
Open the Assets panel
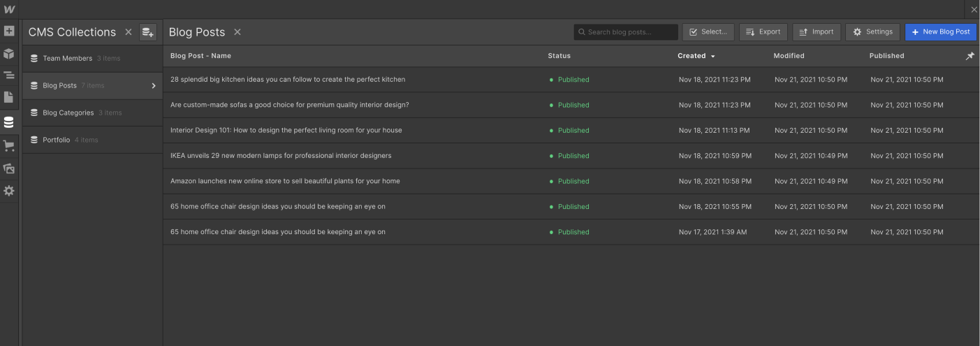click(x=9, y=168)
